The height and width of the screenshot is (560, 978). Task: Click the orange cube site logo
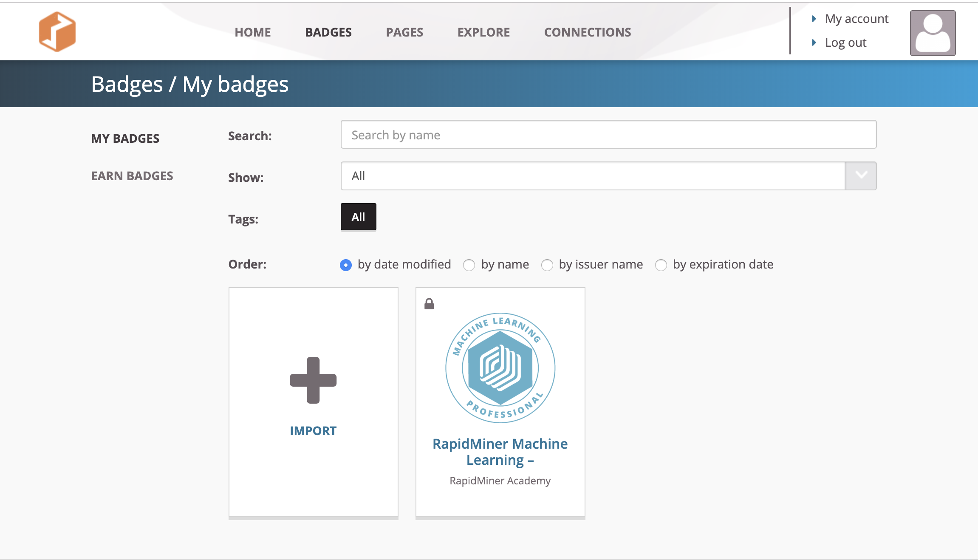pos(57,32)
